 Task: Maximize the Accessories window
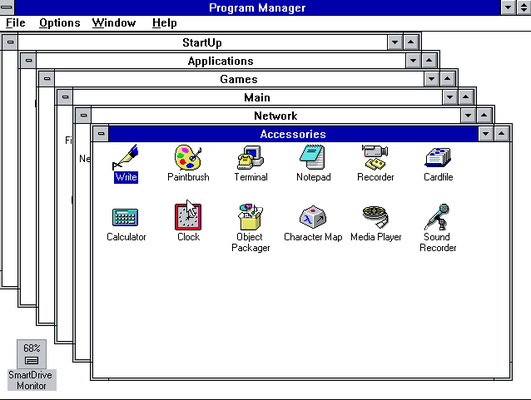coord(502,134)
